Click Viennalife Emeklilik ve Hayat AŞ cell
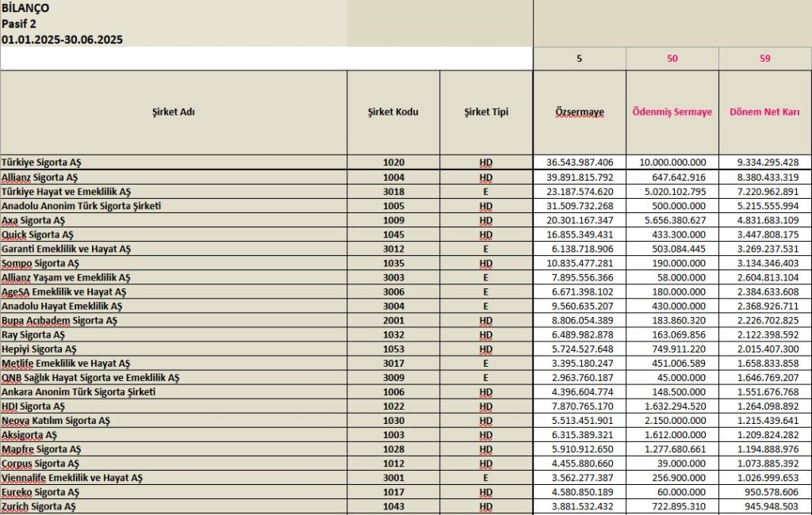812x515 pixels. click(174, 479)
